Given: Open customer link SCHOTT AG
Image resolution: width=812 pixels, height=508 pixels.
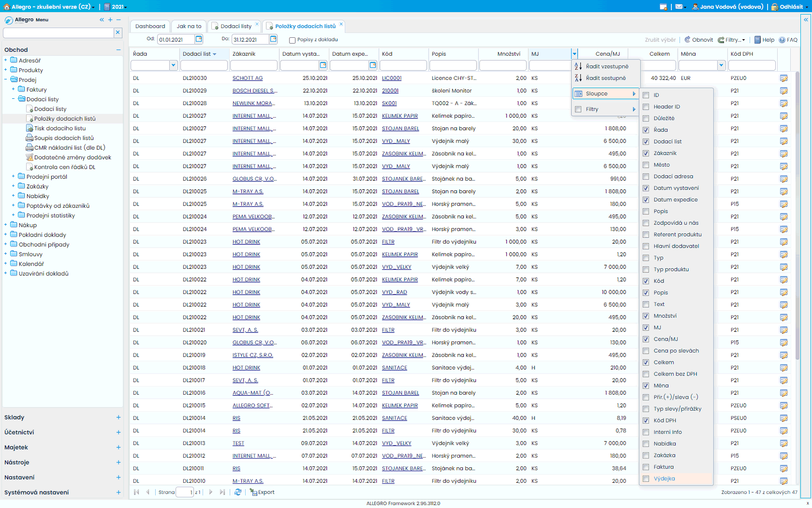Looking at the screenshot, I should 247,78.
